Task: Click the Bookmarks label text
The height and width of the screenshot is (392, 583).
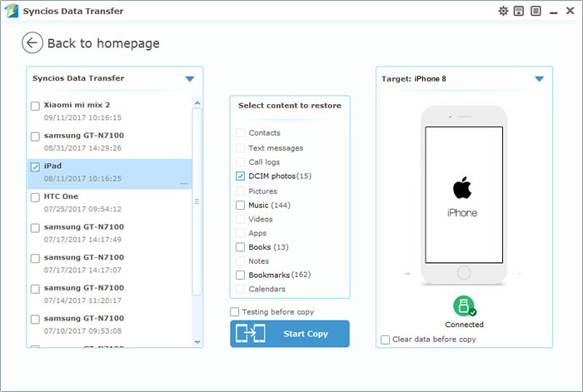Action: click(x=269, y=275)
